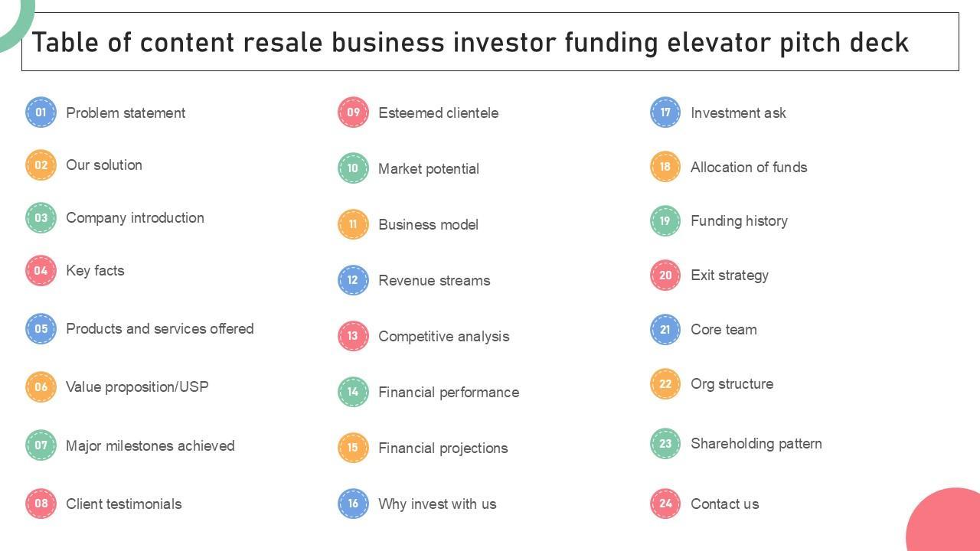The height and width of the screenshot is (551, 980).
Task: Select the Revenue streams entry
Action: tap(434, 281)
